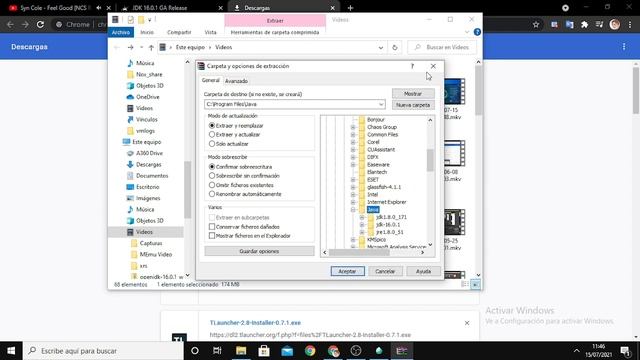Select Solo actualizar radio option
The height and width of the screenshot is (360, 640).
click(211, 144)
